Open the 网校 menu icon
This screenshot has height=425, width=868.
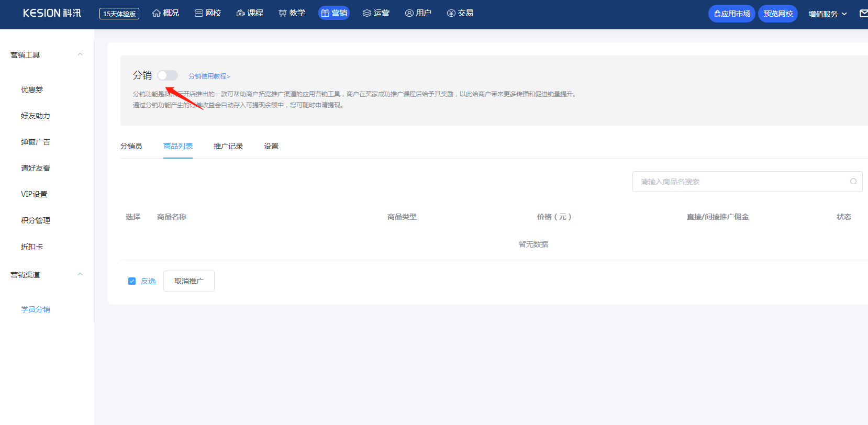(x=199, y=13)
